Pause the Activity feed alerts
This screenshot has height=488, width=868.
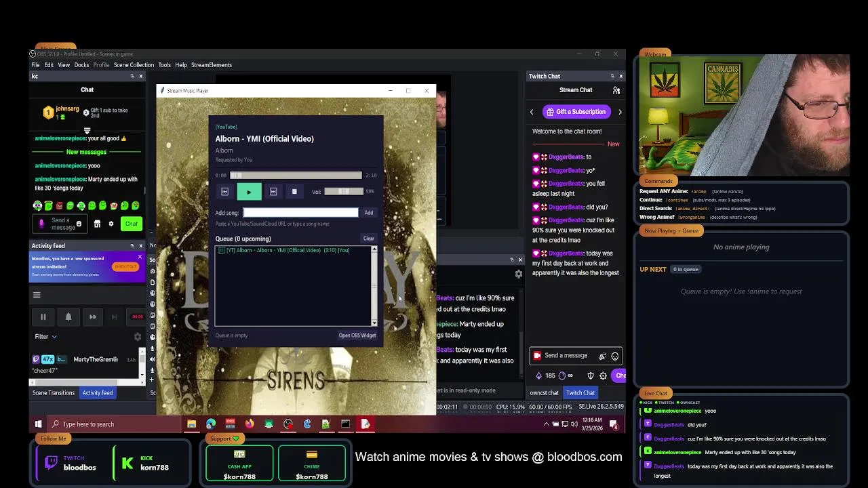[43, 317]
